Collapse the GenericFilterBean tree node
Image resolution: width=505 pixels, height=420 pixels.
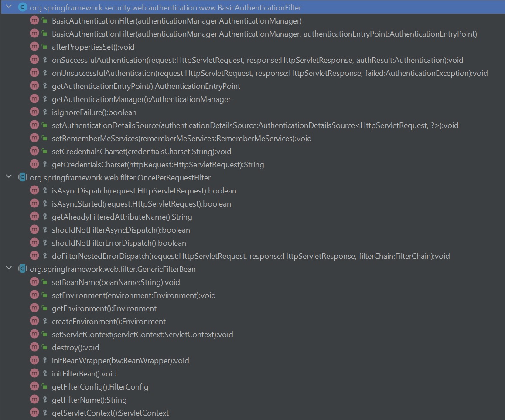[x=8, y=269]
